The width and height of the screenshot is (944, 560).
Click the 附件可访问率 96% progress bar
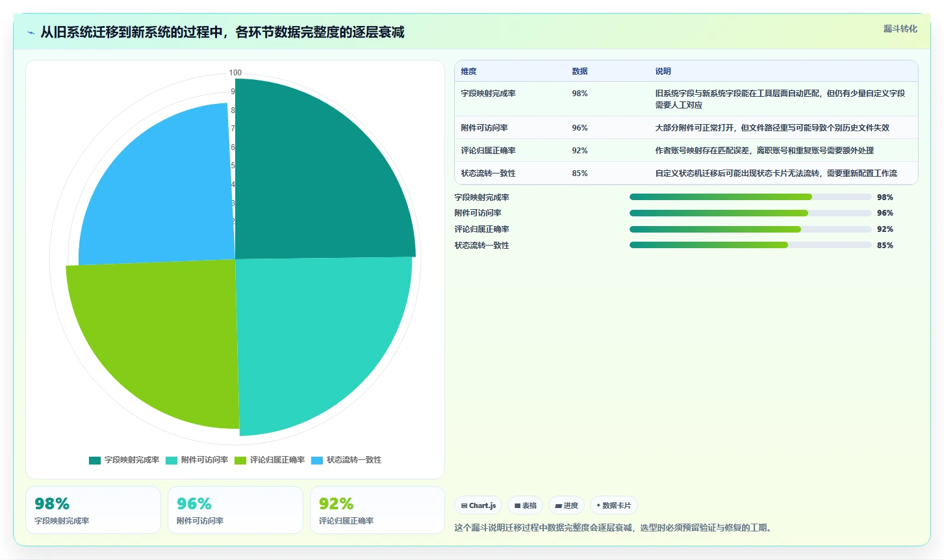[750, 213]
